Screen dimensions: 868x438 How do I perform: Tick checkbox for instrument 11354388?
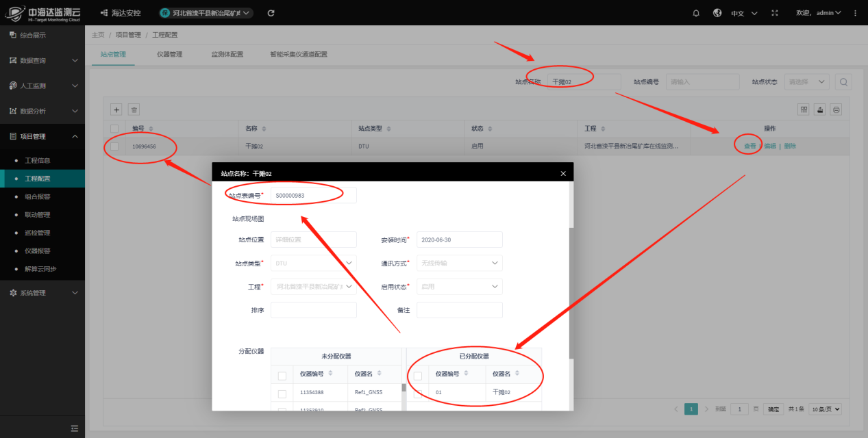coord(282,394)
